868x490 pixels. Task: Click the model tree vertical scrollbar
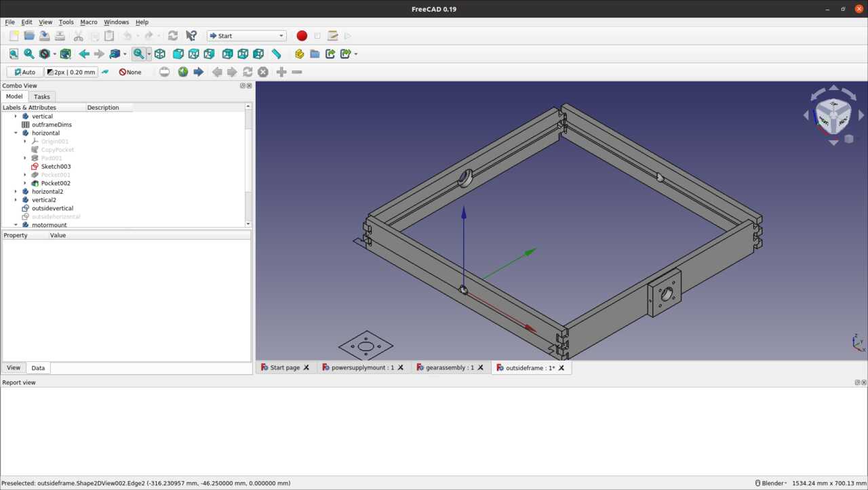tap(248, 165)
